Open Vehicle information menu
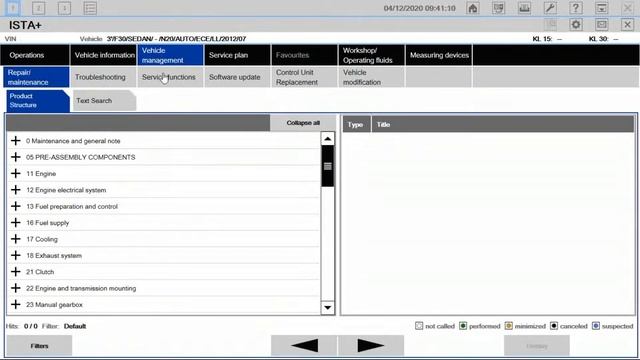Viewport: 640px width, 360px height. pyautogui.click(x=104, y=55)
